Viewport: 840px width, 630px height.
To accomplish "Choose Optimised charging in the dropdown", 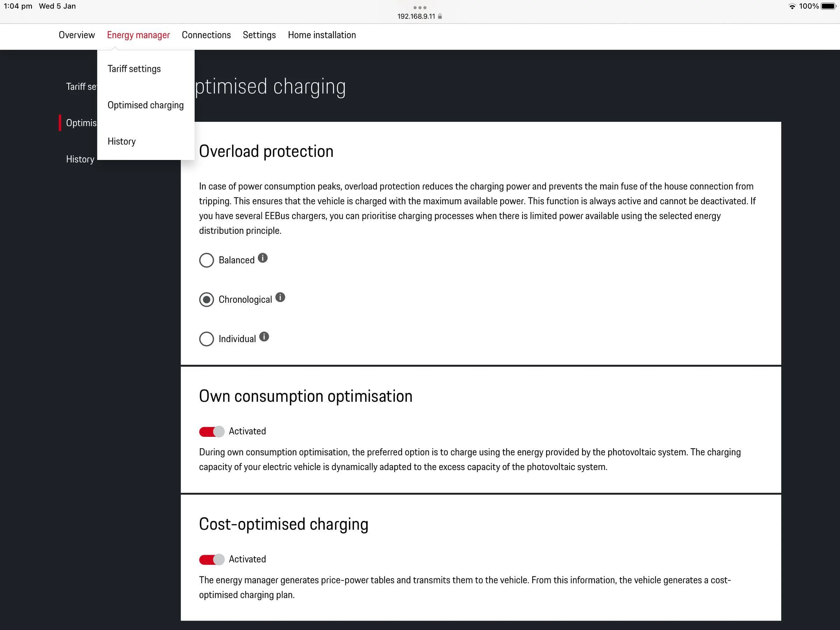I will point(146,105).
